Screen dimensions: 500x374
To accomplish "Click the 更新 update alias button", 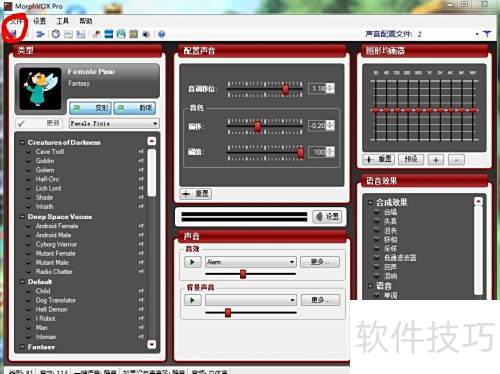I will click(x=39, y=123).
